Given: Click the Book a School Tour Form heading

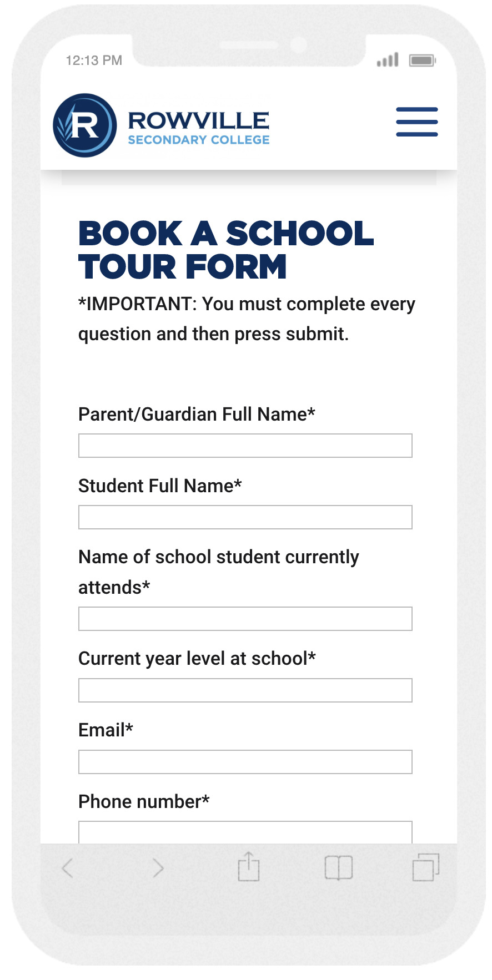Looking at the screenshot, I should click(226, 250).
